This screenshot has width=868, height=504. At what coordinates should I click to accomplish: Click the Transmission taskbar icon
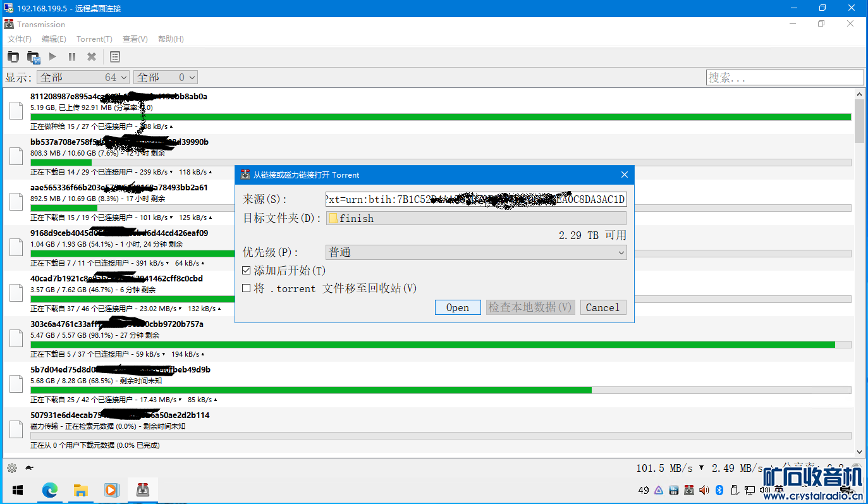143,490
